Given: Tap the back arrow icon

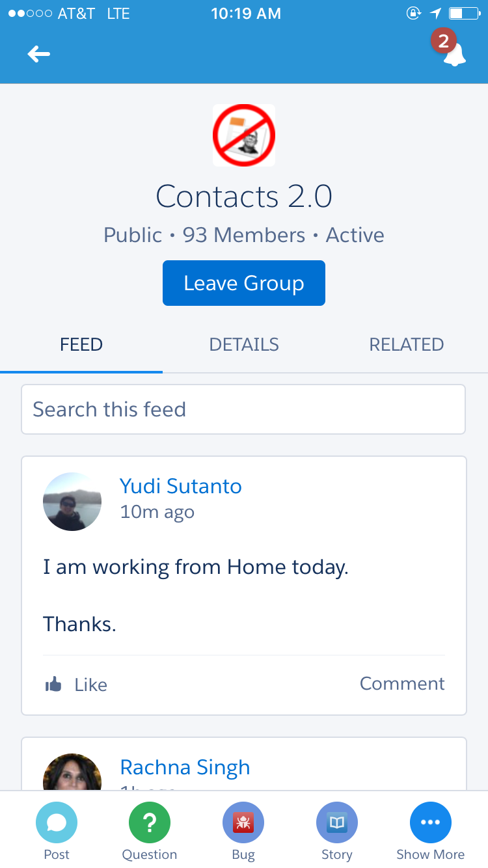Looking at the screenshot, I should pos(39,54).
